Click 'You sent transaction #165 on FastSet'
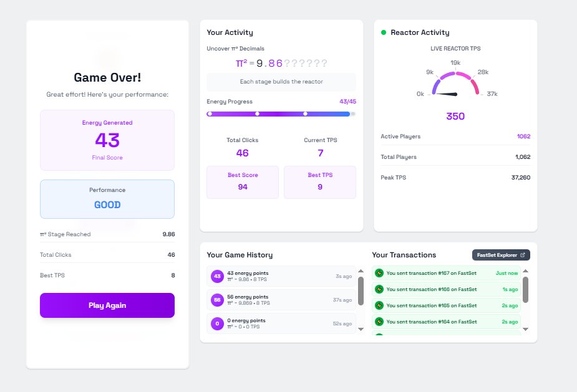Viewport: 577px width, 392px height. pyautogui.click(x=431, y=305)
